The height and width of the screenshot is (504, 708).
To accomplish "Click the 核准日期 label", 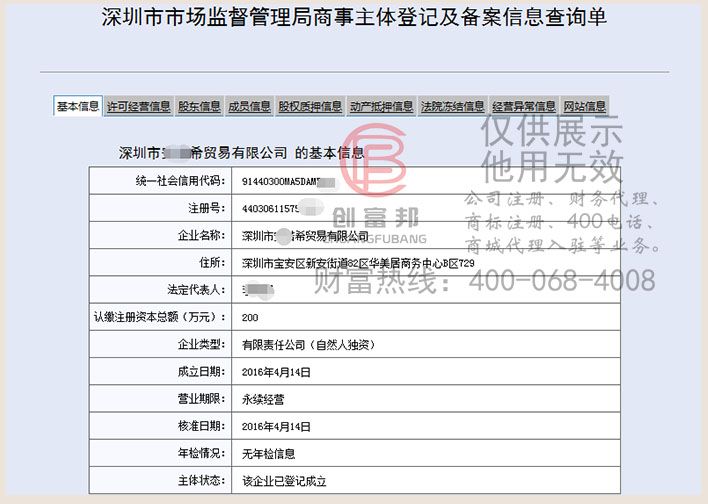I will coord(201,425).
